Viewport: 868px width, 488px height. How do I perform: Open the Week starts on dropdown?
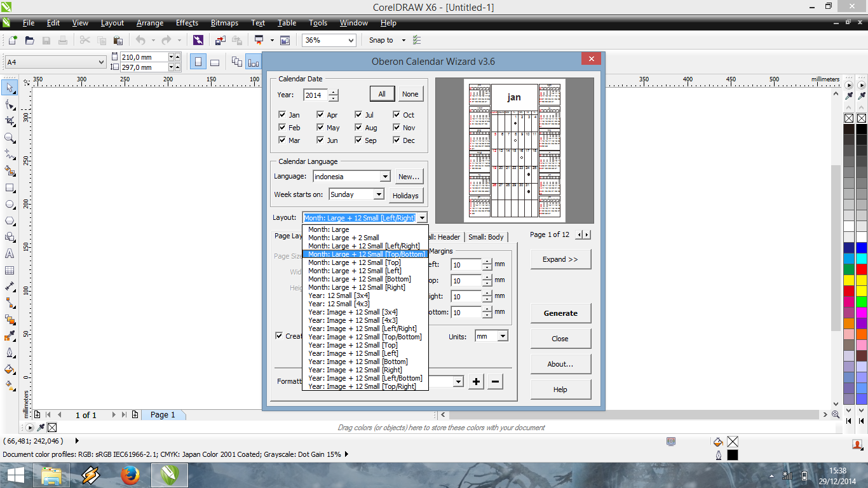pyautogui.click(x=379, y=194)
